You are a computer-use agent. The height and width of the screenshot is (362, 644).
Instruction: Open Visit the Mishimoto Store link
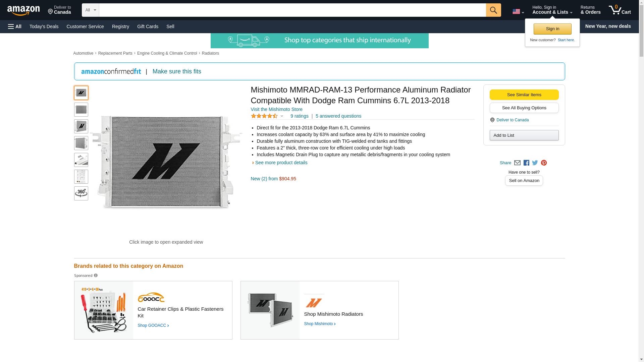pyautogui.click(x=276, y=109)
